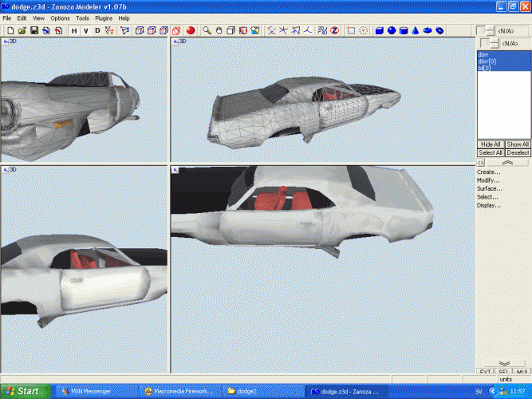Open a file with the folder icon
This screenshot has height=399, width=532.
point(22,30)
